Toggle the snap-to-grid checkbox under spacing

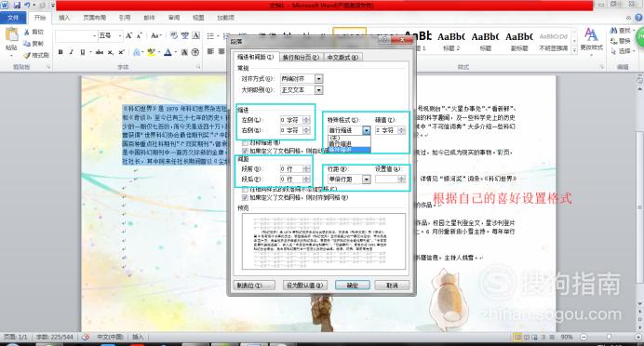(x=245, y=197)
